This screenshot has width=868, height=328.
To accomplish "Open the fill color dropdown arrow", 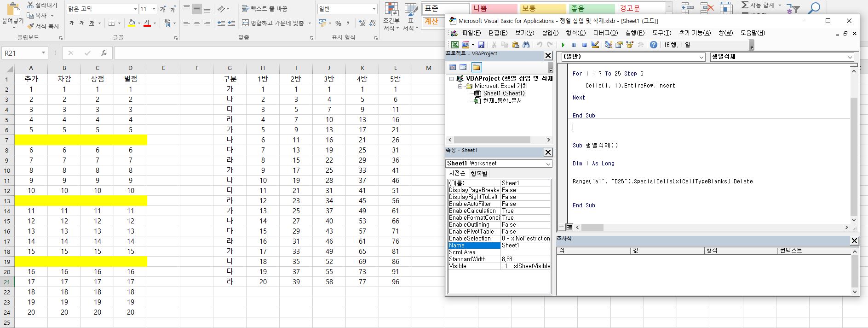I will click(x=139, y=23).
